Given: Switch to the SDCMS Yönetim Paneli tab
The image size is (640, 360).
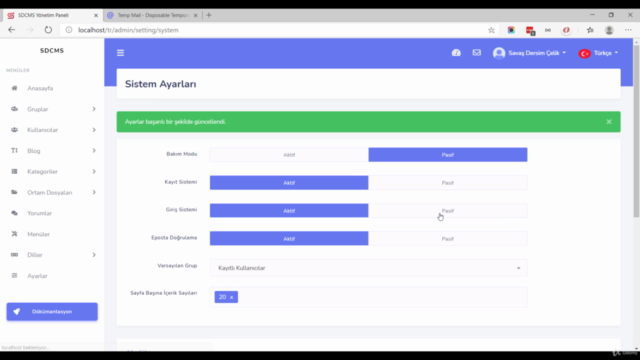Looking at the screenshot, I should pyautogui.click(x=52, y=15).
